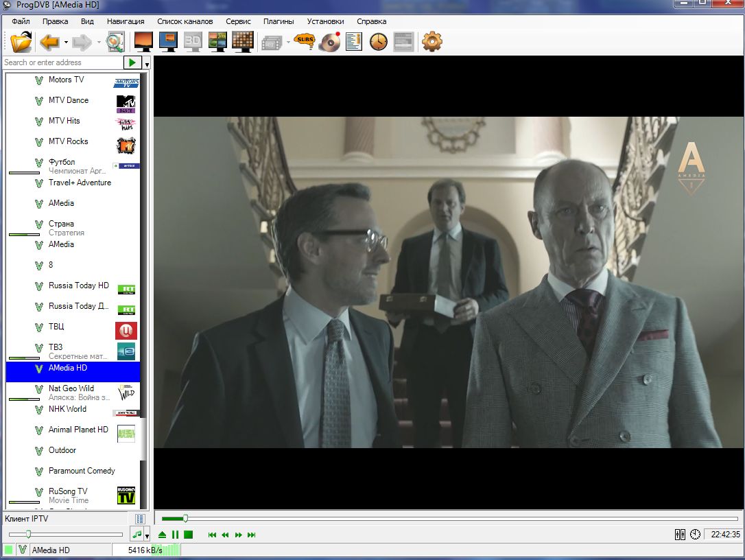
Task: Click the audio track music note icon
Action: [x=137, y=535]
